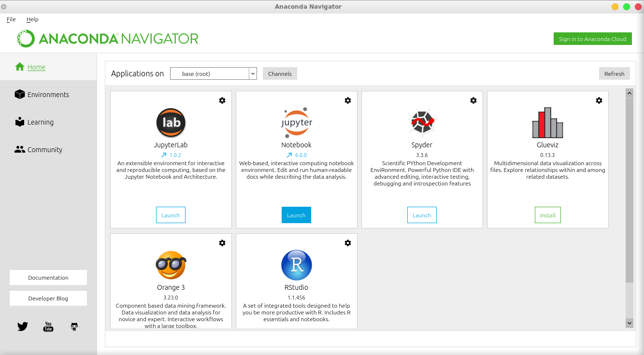Viewport: 644px width, 355px height.
Task: Switch to the Community tab
Action: [48, 149]
